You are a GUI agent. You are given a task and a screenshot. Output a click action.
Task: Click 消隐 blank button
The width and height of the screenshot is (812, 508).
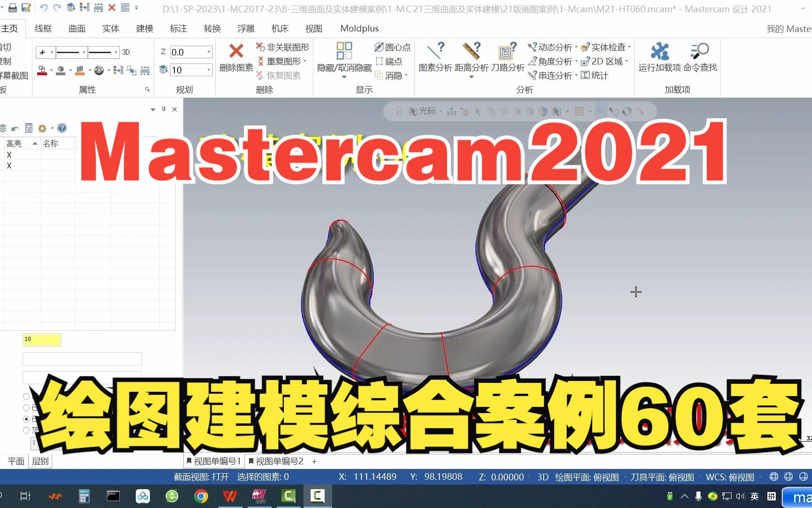point(389,75)
